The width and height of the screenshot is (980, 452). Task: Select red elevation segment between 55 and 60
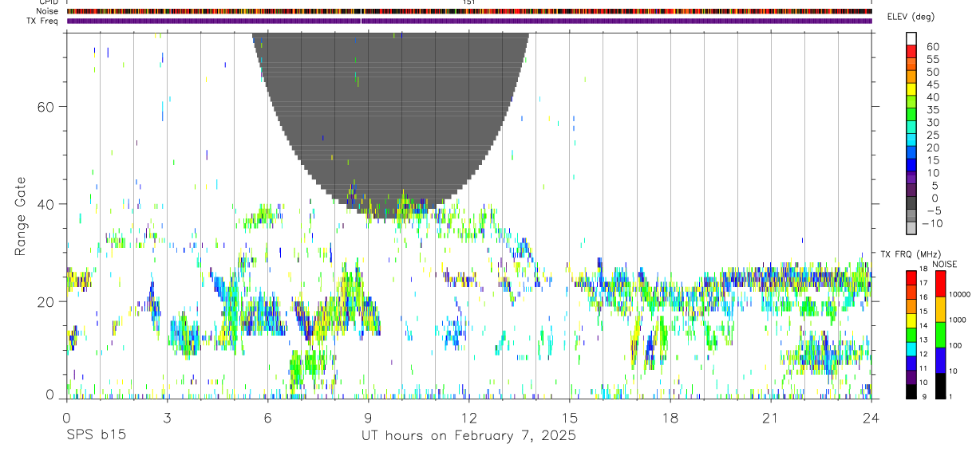[911, 51]
